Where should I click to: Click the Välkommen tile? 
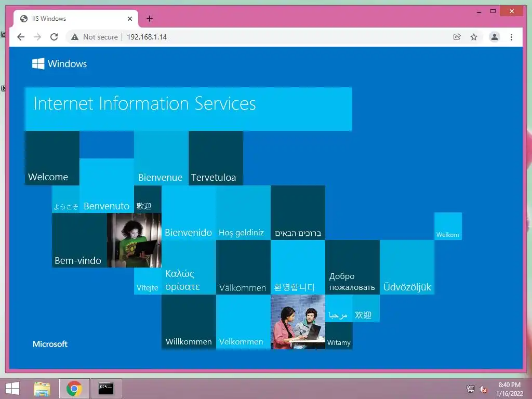pos(243,268)
